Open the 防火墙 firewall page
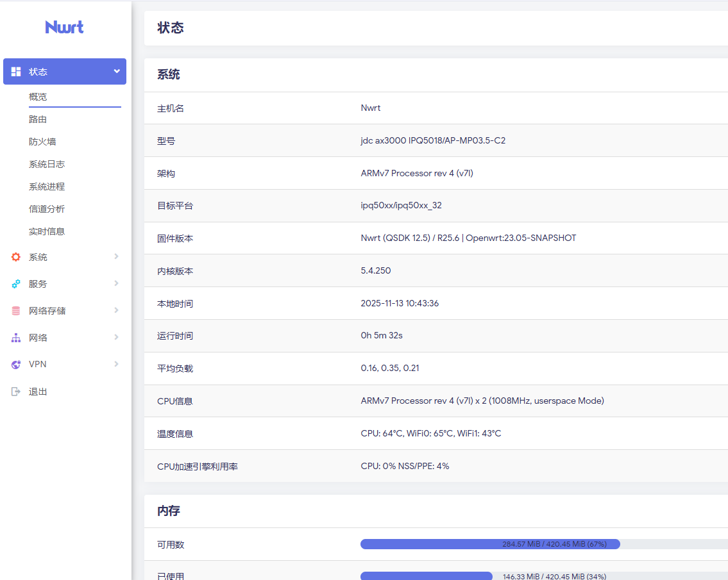Viewport: 728px width, 580px height. coord(42,142)
